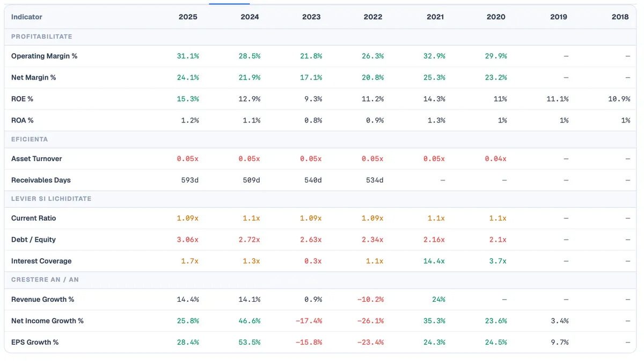
Task: Select the 17.1% Net Margin value
Action: click(x=311, y=77)
